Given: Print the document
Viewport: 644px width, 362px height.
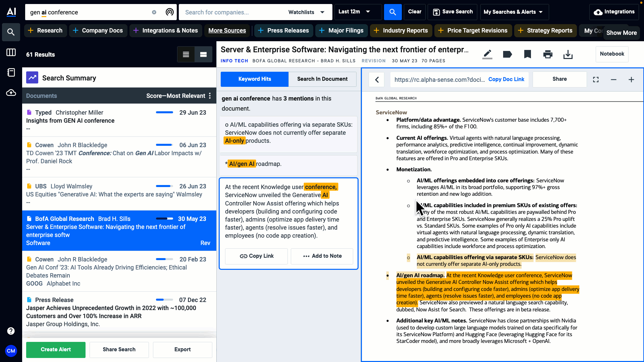Looking at the screenshot, I should [x=548, y=54].
